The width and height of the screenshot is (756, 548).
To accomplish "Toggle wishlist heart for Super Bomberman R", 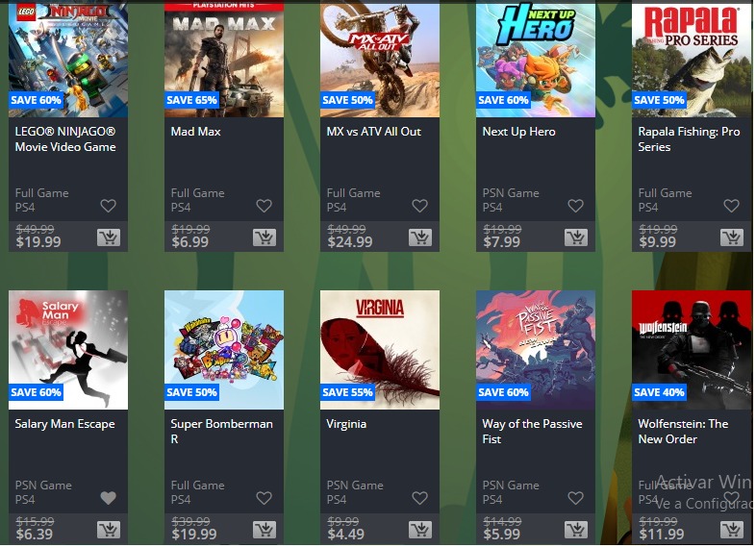I will 264,498.
